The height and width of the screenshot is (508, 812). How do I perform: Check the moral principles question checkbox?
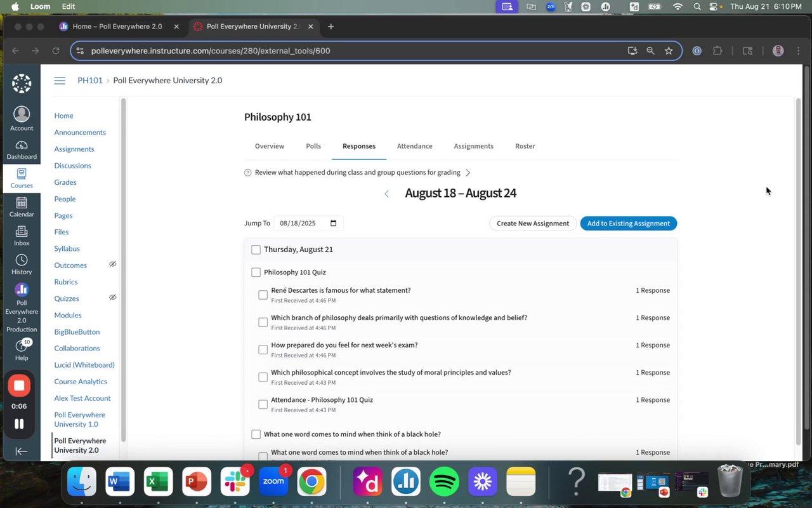point(263,377)
